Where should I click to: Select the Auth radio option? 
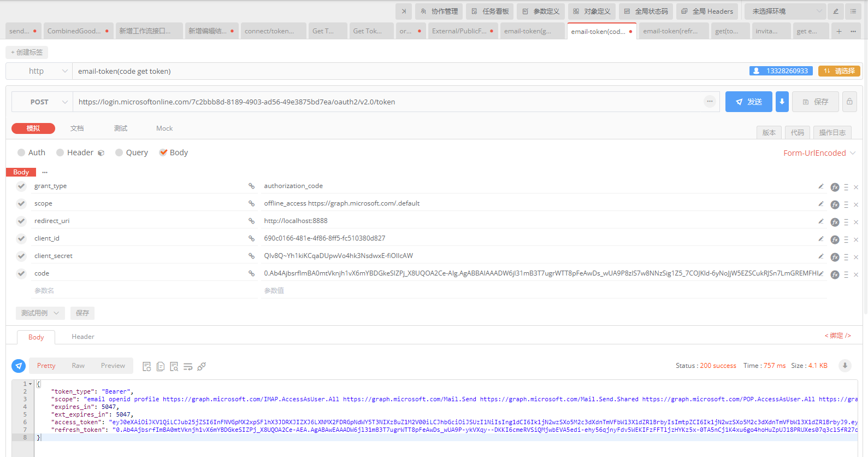(31, 153)
